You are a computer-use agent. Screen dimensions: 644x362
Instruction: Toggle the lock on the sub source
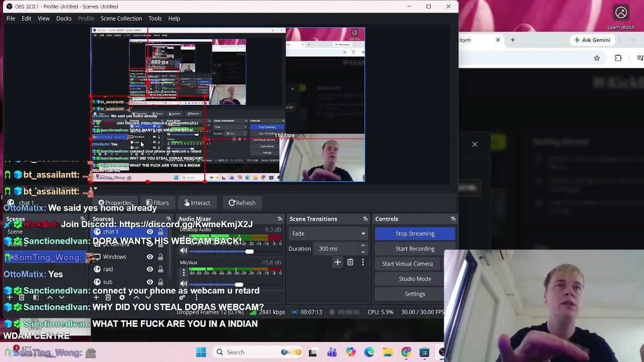tap(160, 282)
